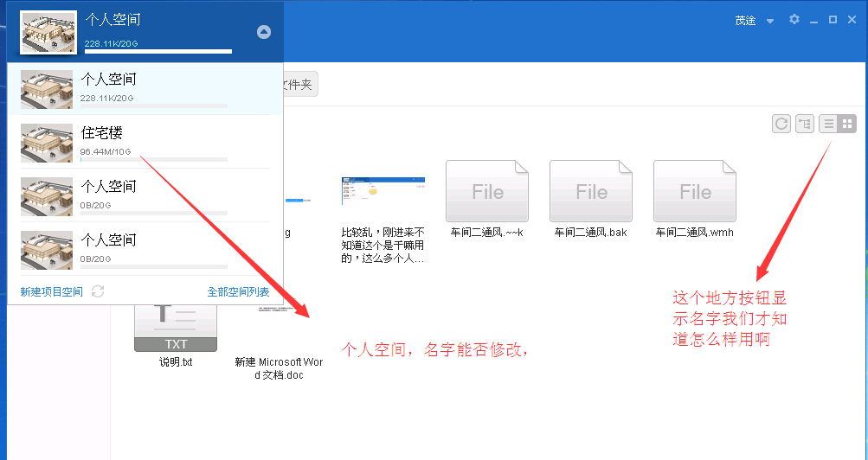Select the 车间二通风.bak file icon

[x=591, y=191]
